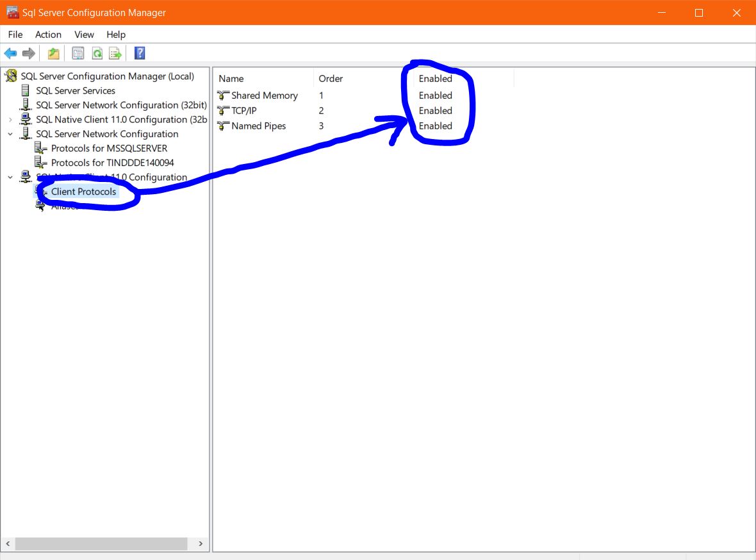Open the View menu
The width and height of the screenshot is (756, 560).
(84, 35)
